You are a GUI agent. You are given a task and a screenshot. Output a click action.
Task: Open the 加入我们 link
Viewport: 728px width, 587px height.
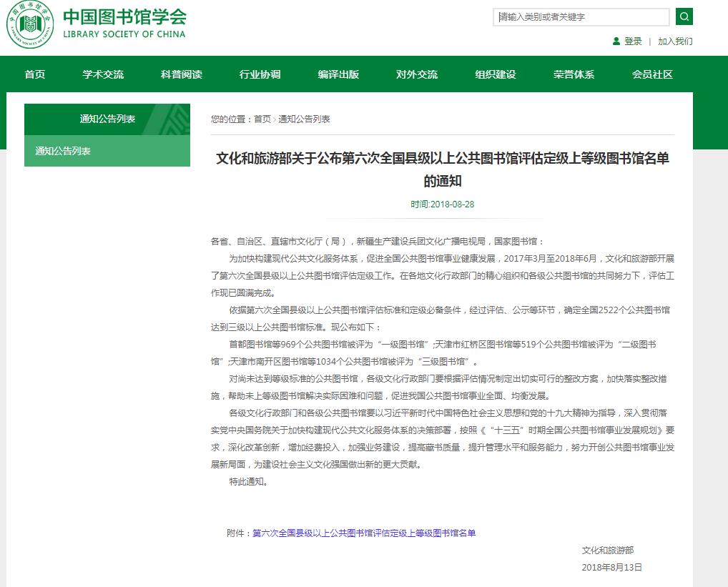point(675,41)
